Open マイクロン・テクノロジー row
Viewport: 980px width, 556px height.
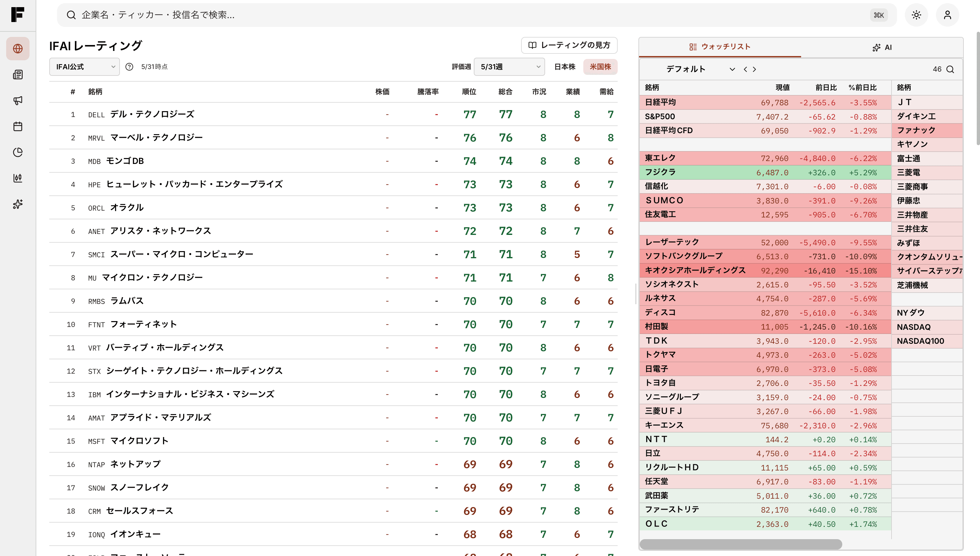tap(333, 277)
